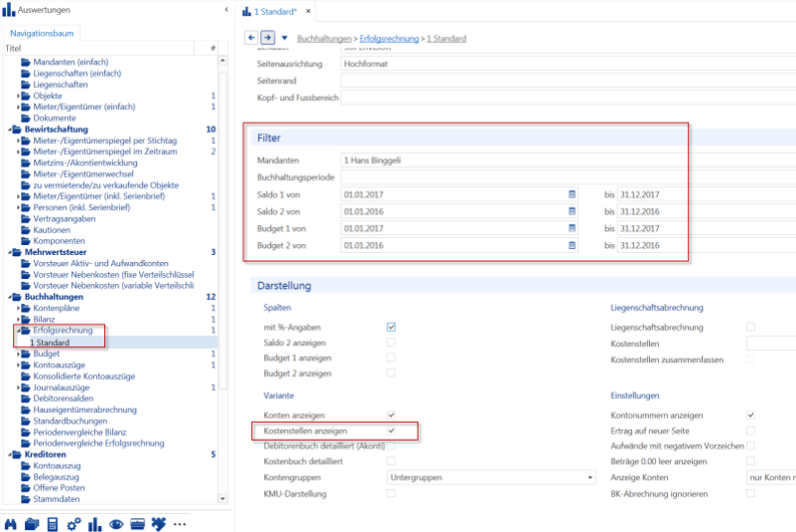796x532 pixels.
Task: Enable Budget 1 anzeigen checkbox
Action: pos(391,358)
